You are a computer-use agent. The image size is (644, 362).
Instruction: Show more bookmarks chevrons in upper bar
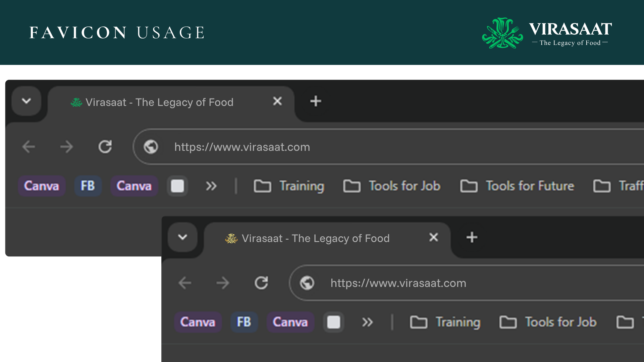click(211, 186)
